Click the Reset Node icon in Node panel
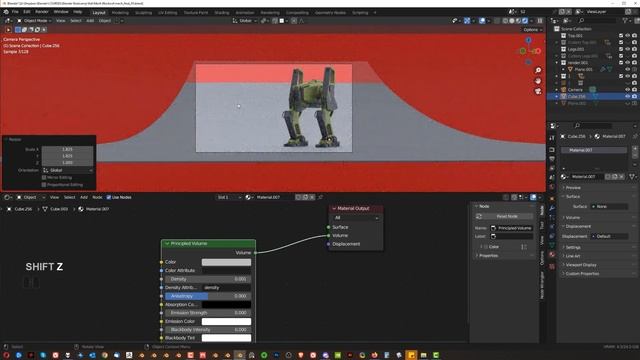This screenshot has width=640, height=360. 479,216
